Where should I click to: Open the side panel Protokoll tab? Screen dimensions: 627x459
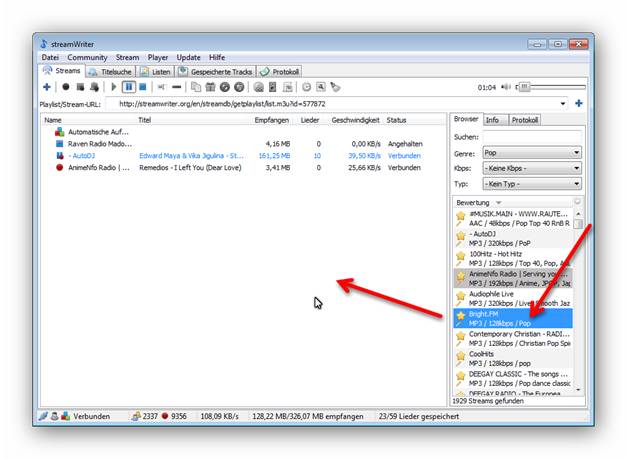point(525,120)
